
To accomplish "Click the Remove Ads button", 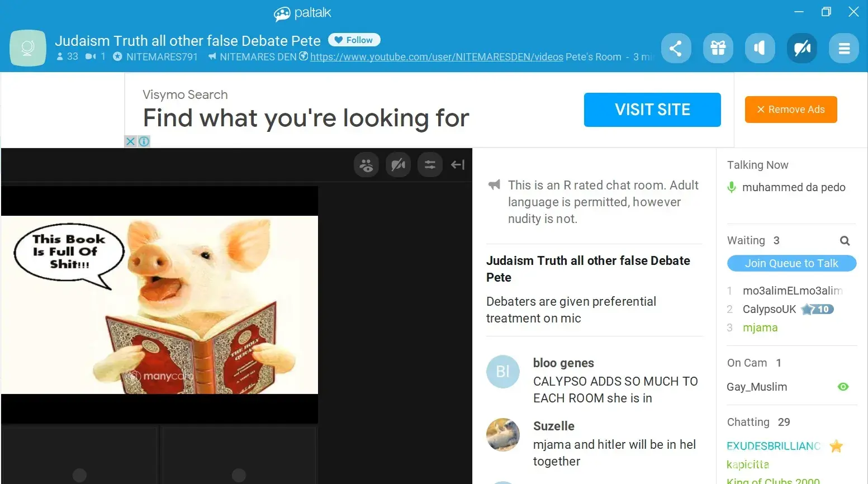I will 791,110.
